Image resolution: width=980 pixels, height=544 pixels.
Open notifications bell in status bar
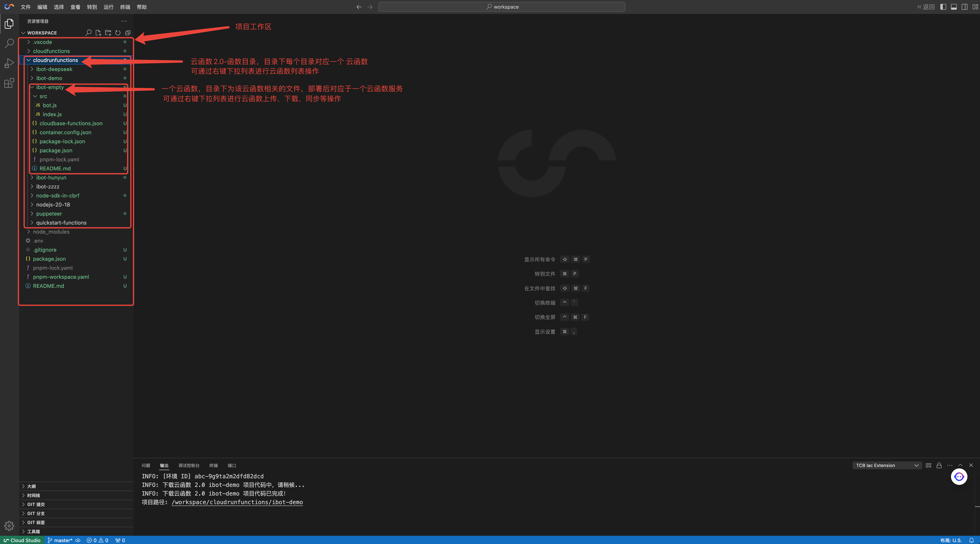tap(971, 540)
